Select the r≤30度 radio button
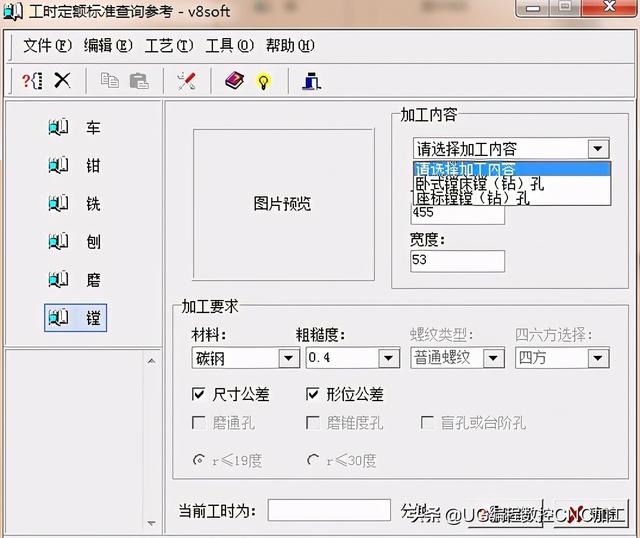640x538 pixels. [x=313, y=460]
